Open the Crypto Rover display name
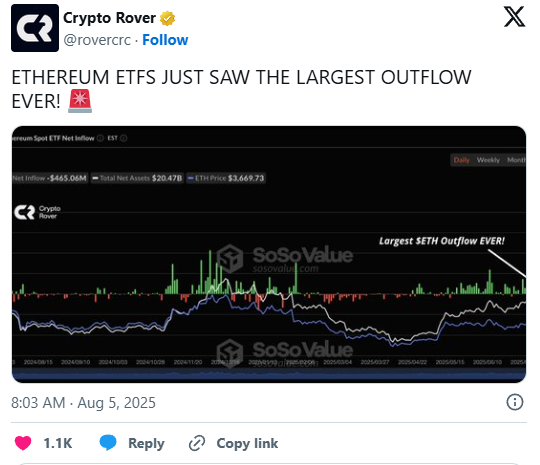The image size is (540, 465). coord(109,18)
